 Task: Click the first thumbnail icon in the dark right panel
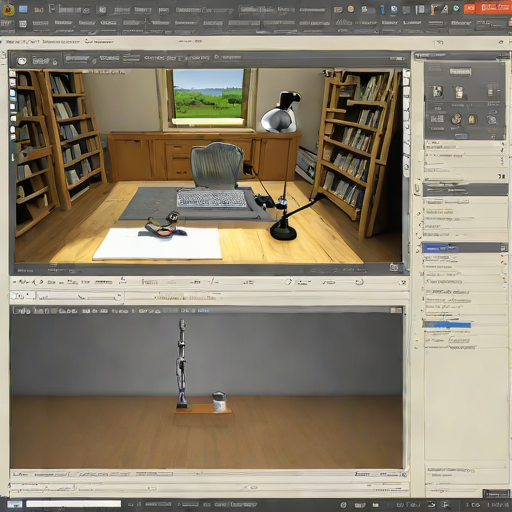[x=437, y=91]
